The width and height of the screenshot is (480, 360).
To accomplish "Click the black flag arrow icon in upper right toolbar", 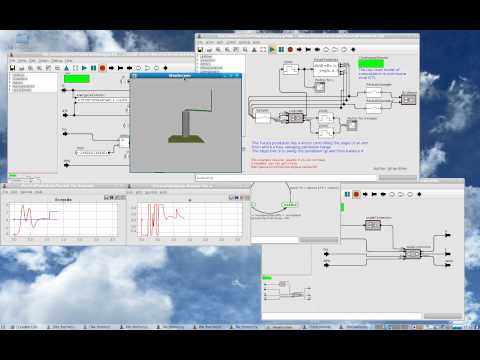I will coord(308,50).
